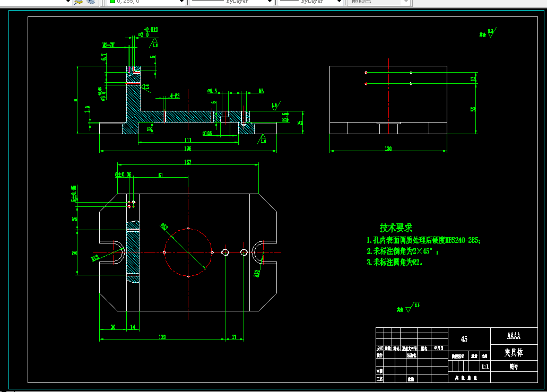The image size is (547, 392).
Task: Select the red dashed circle in plan view
Action: coord(188,252)
